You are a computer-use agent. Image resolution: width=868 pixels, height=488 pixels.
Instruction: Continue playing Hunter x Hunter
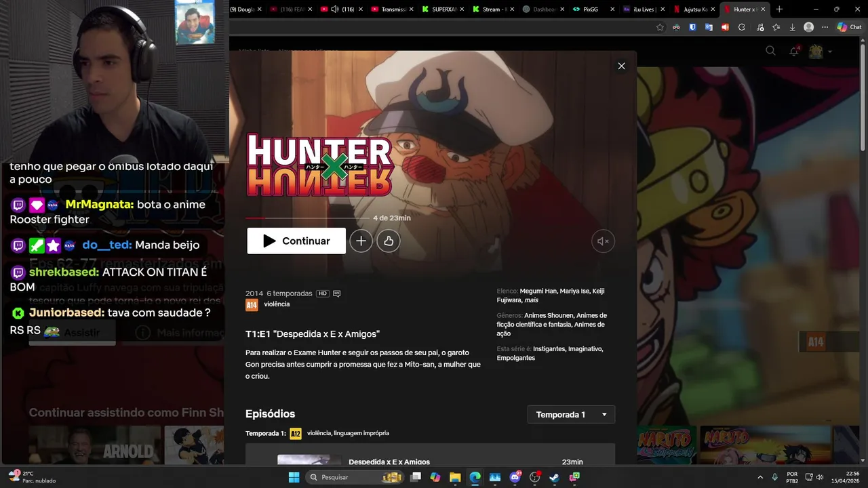(x=296, y=241)
